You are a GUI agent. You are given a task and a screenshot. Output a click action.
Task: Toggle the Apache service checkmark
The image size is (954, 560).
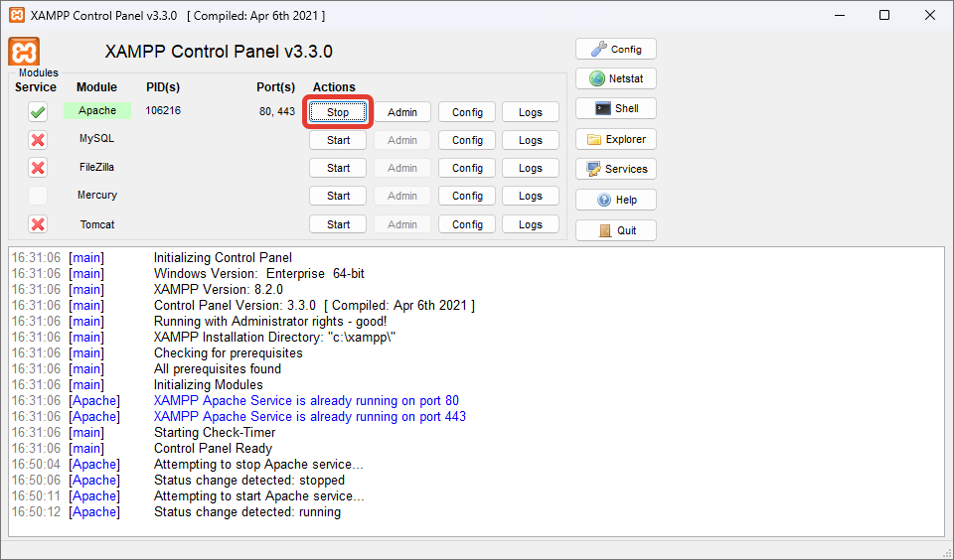38,112
